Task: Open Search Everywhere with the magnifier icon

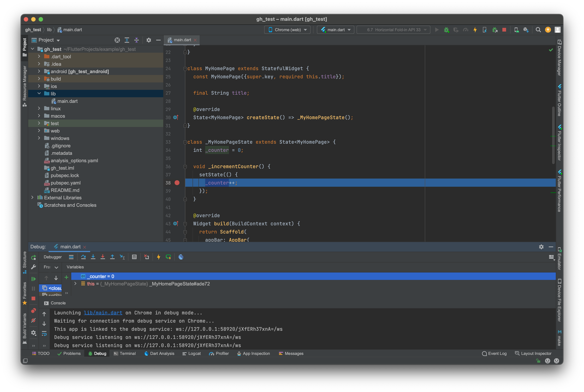Action: (538, 30)
